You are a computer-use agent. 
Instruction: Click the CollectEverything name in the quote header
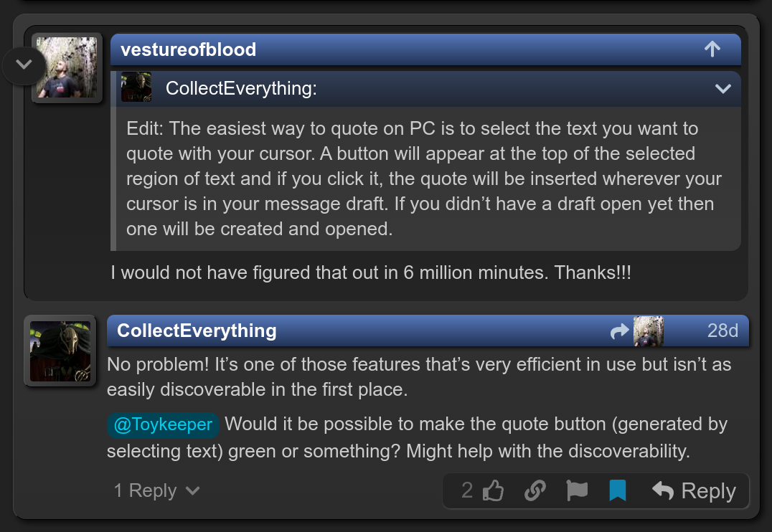point(241,88)
